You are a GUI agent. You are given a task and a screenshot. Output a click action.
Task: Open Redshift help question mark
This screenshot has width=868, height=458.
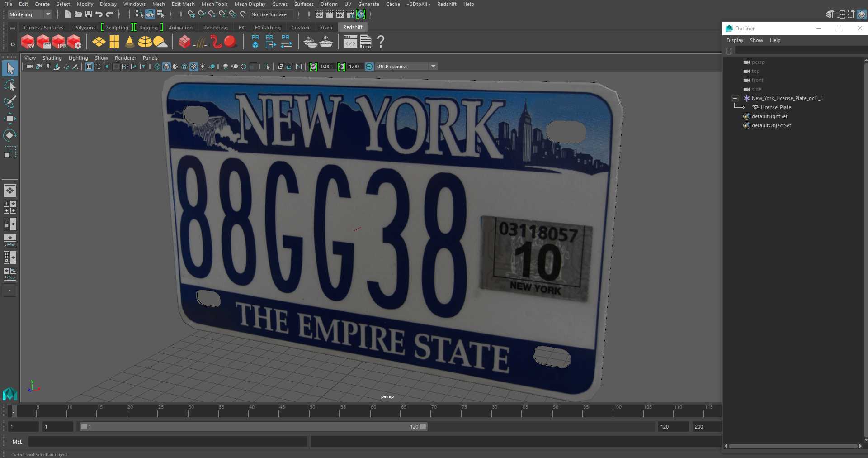(x=381, y=42)
